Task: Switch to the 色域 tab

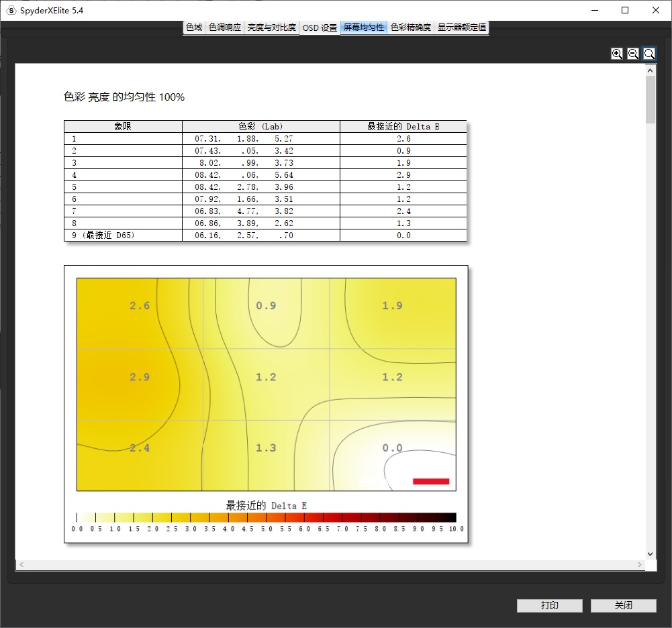Action: [194, 28]
